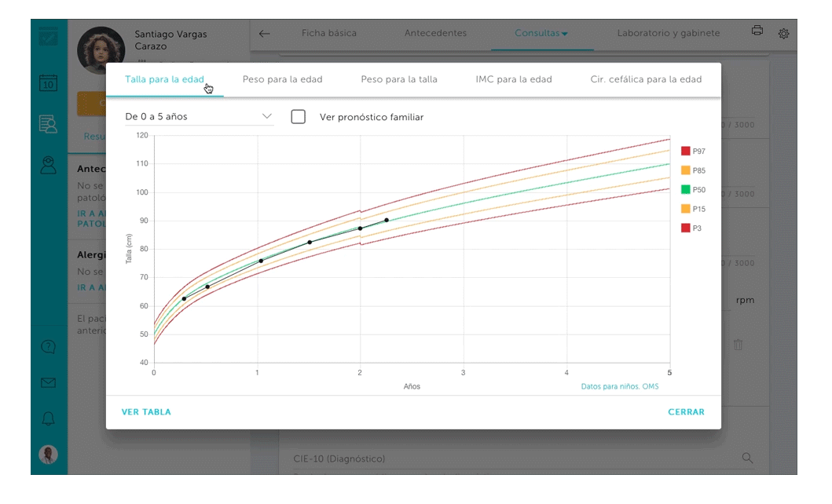832x504 pixels.
Task: Switch to IMC para la edad tab
Action: [514, 79]
